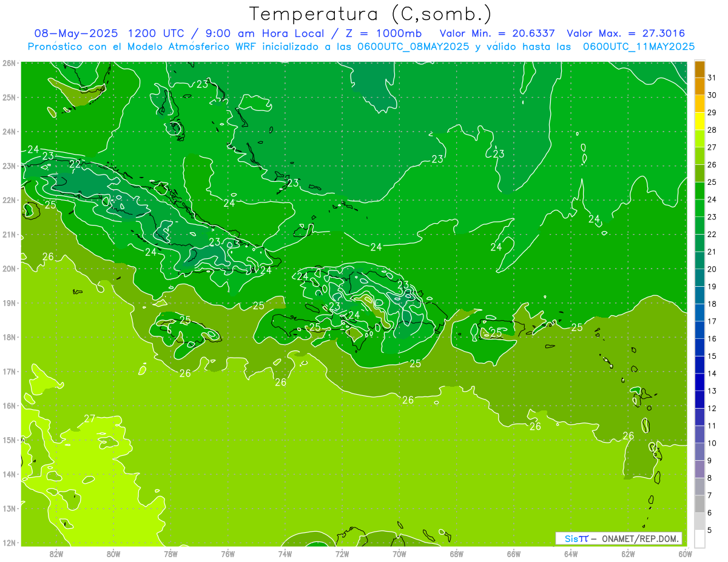Click the '25N' latitude axis label

point(10,97)
